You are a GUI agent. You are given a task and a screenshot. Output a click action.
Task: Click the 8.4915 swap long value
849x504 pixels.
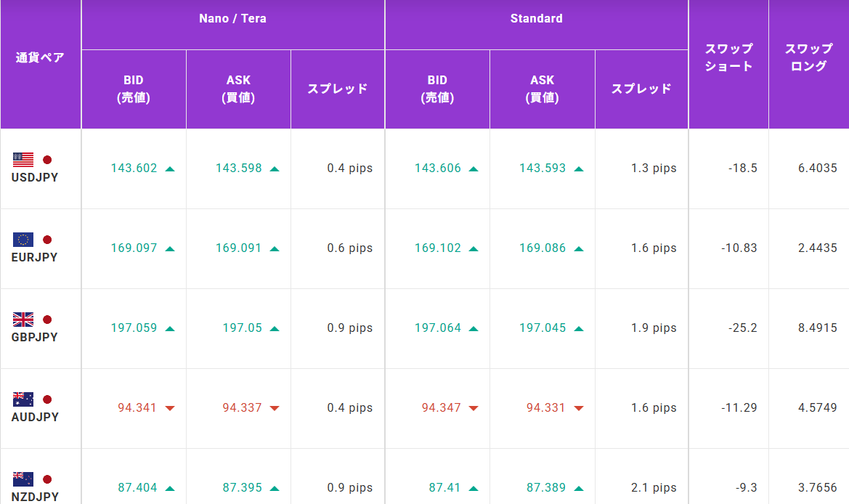[x=818, y=328]
